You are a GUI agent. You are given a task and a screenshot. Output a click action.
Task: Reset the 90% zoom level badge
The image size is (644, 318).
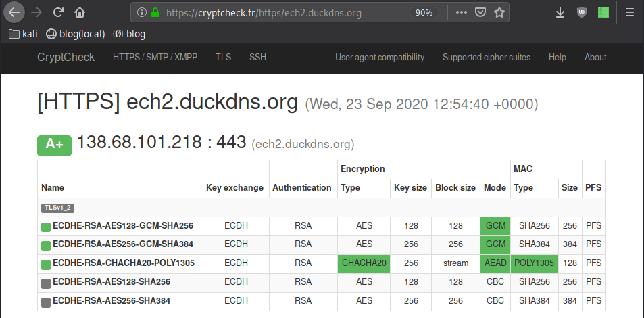[424, 13]
